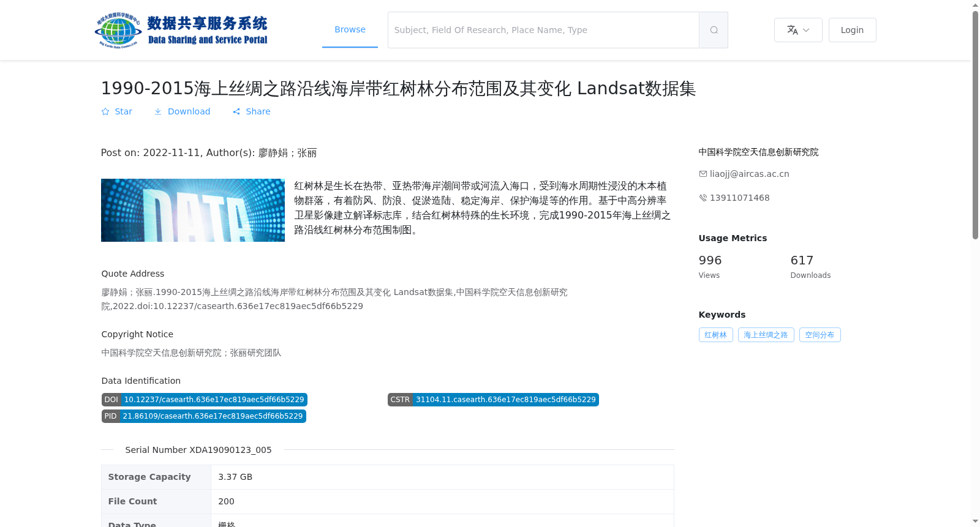Click the Share link
980x527 pixels.
click(x=251, y=111)
